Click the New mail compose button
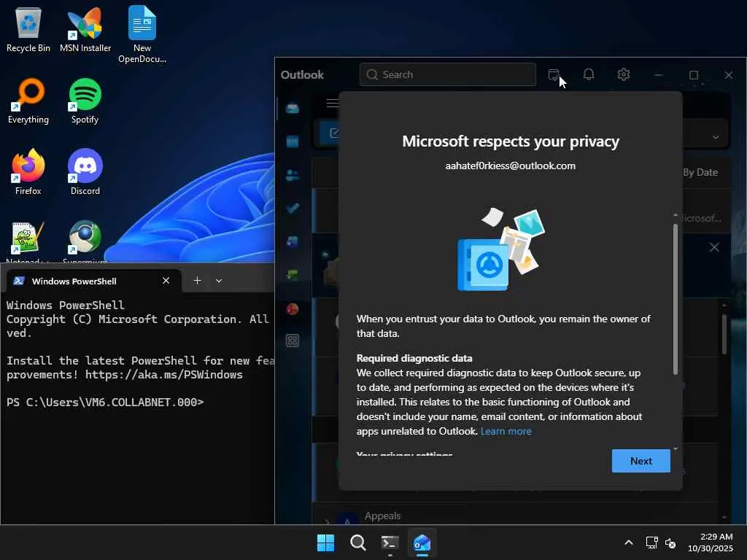Screen dimensions: 747x560 coord(330,133)
